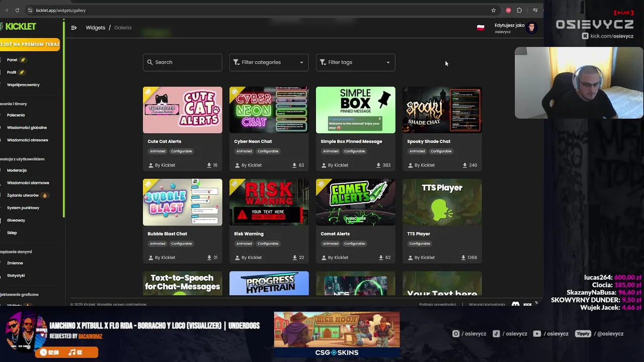Image resolution: width=644 pixels, height=362 pixels.
Task: Open the TTS Player thumbnail
Action: (x=442, y=202)
